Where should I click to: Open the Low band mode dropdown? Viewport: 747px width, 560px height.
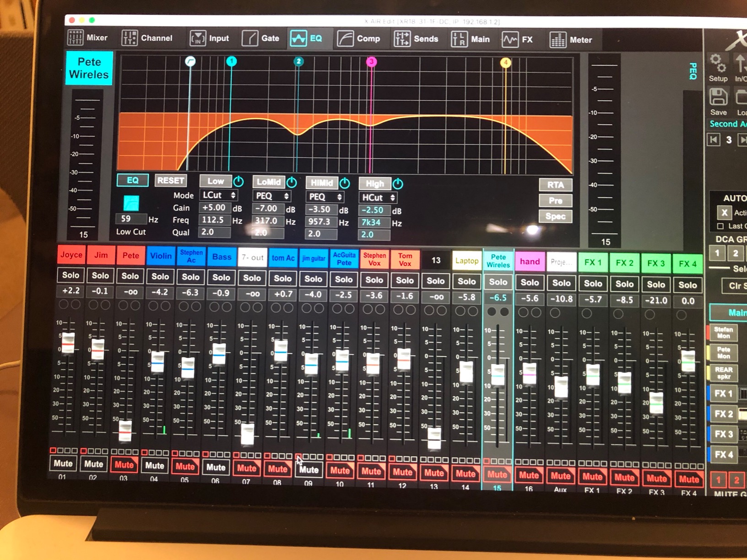pos(218,195)
